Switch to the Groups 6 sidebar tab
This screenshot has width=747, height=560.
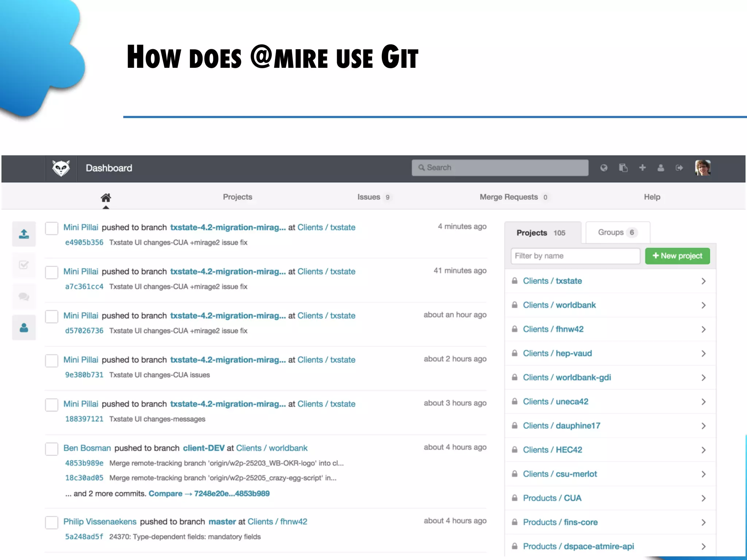pos(618,232)
